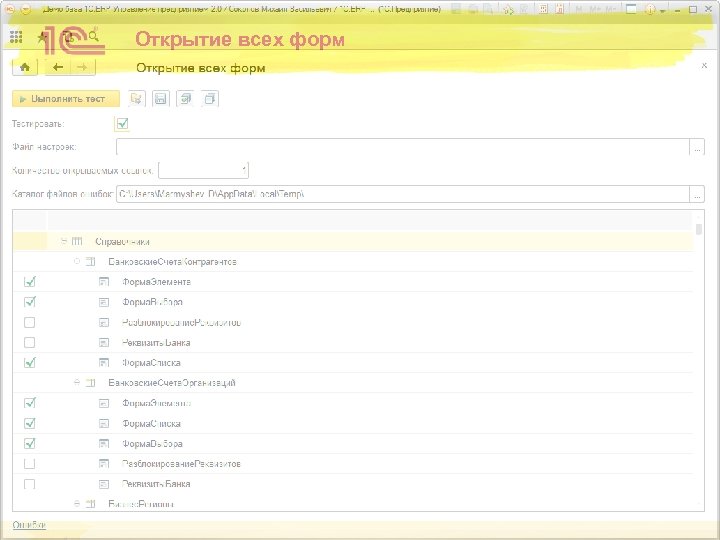Open the calendar icon in title bar
Image resolution: width=720 pixels, height=540 pixels.
(559, 9)
